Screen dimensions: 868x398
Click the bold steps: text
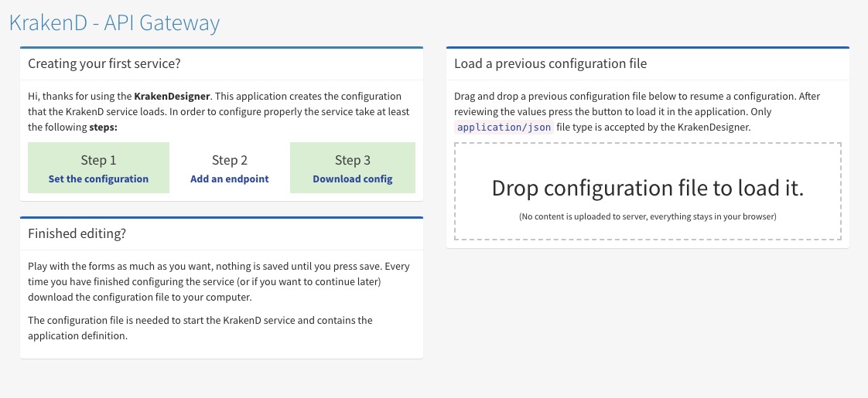(103, 128)
